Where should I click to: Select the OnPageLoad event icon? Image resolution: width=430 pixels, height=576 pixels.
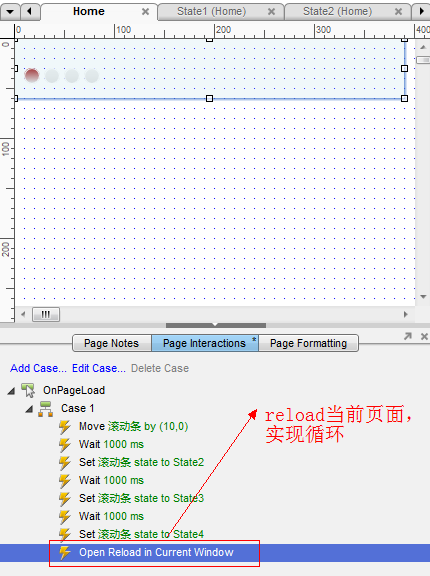[28, 390]
